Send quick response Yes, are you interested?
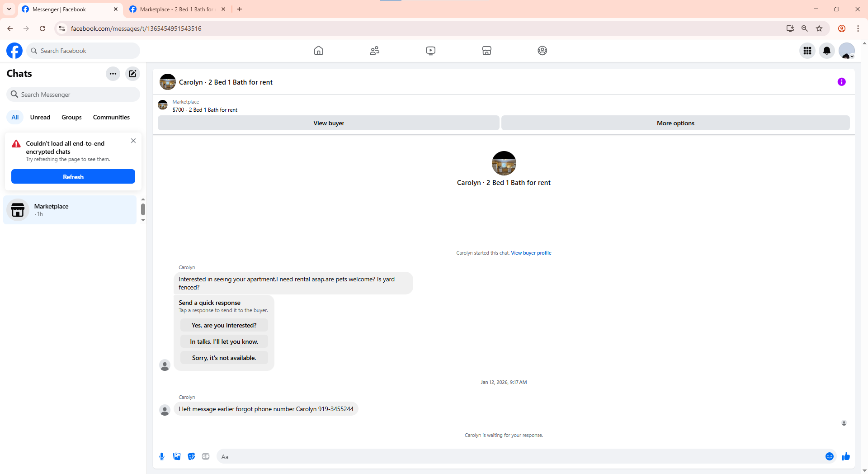Image resolution: width=868 pixels, height=474 pixels. click(224, 325)
